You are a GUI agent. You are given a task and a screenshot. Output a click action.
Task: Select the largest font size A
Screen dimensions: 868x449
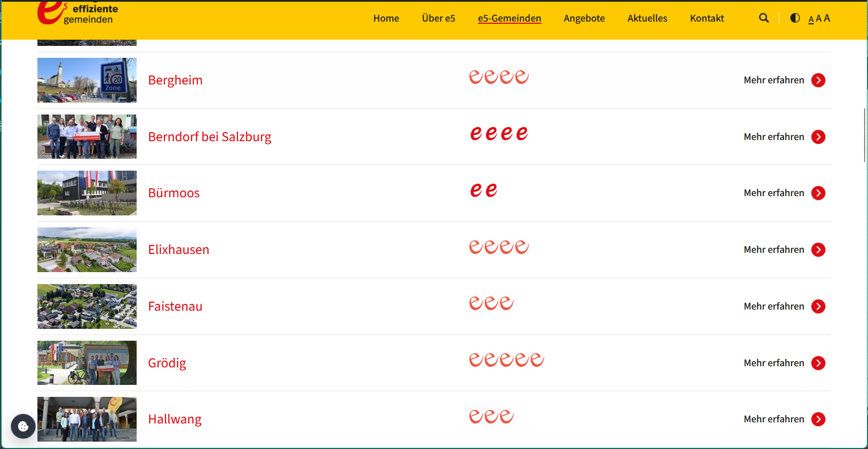(827, 18)
